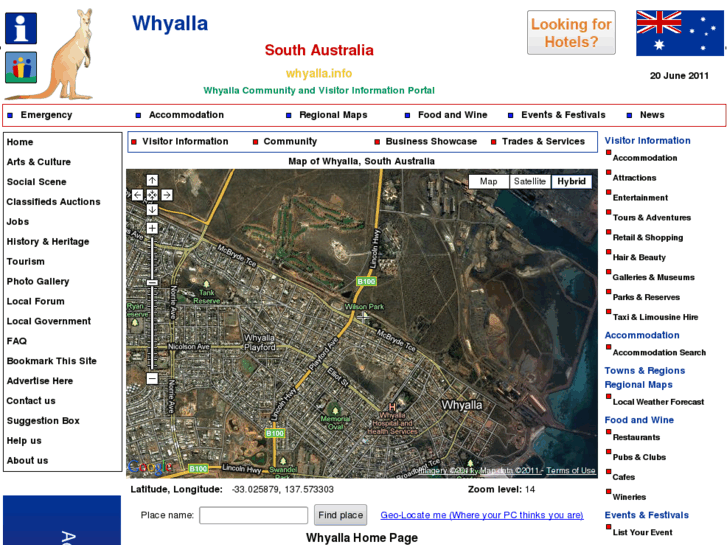
Task: Open Regional Maps in the top navigation bar
Action: pyautogui.click(x=333, y=115)
